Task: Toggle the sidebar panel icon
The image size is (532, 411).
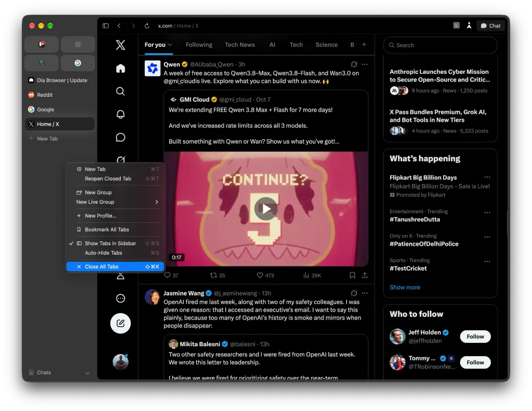Action: [105, 26]
